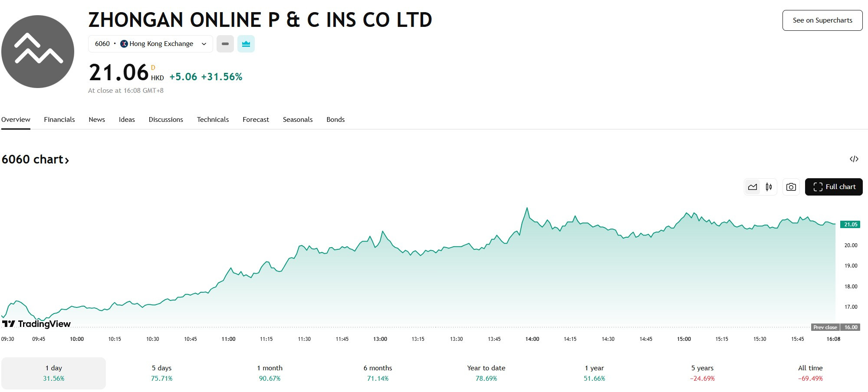Select the 5 days range
This screenshot has height=392, width=868.
tap(162, 373)
